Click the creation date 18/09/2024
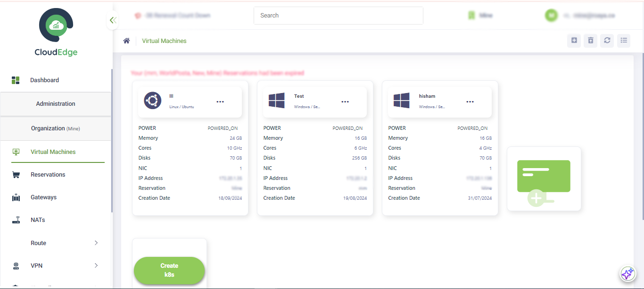644x289 pixels. click(230, 198)
